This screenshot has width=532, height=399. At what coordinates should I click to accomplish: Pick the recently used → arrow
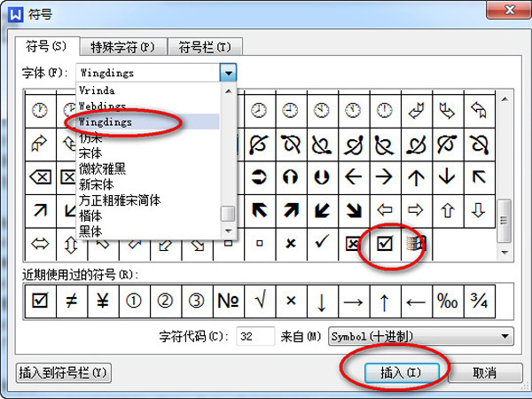353,301
